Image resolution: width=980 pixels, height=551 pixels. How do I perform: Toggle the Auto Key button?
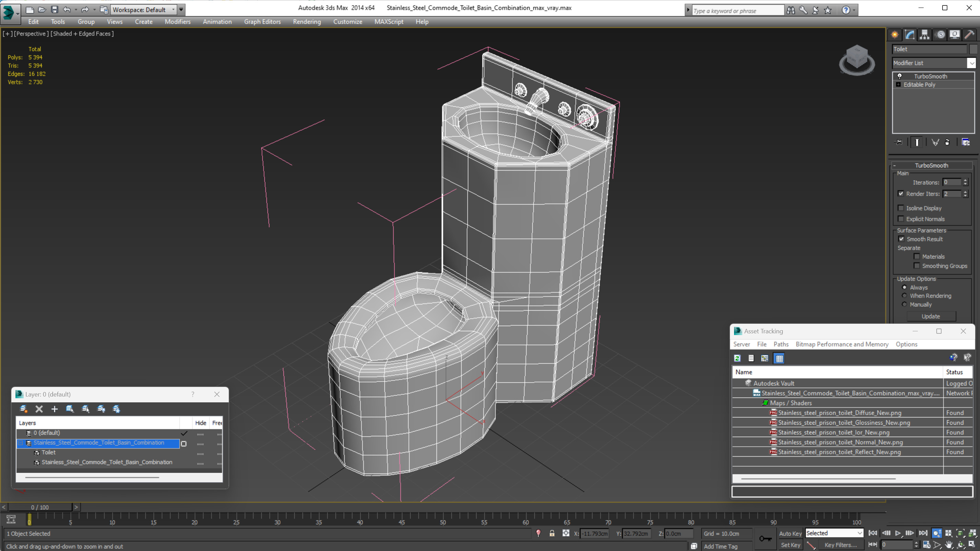coord(790,533)
